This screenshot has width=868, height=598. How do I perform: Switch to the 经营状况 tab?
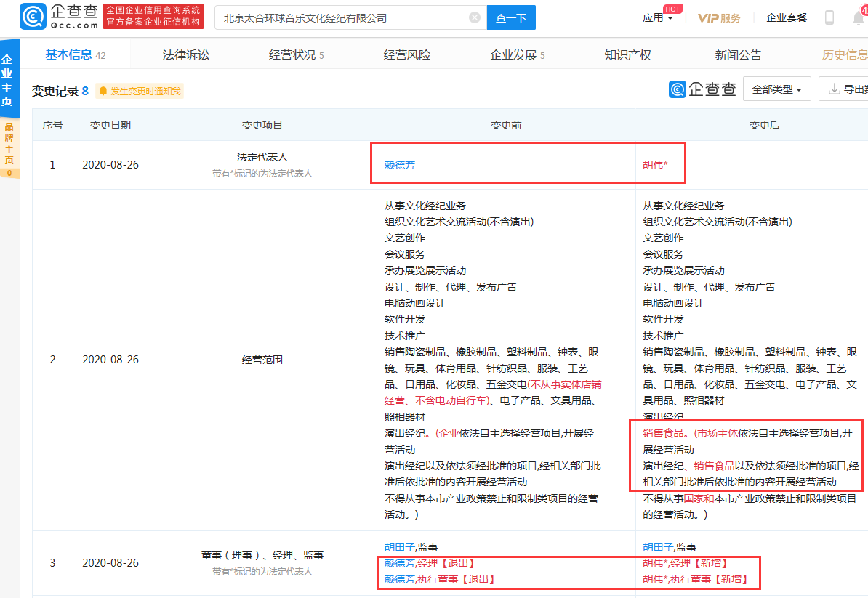pyautogui.click(x=296, y=54)
